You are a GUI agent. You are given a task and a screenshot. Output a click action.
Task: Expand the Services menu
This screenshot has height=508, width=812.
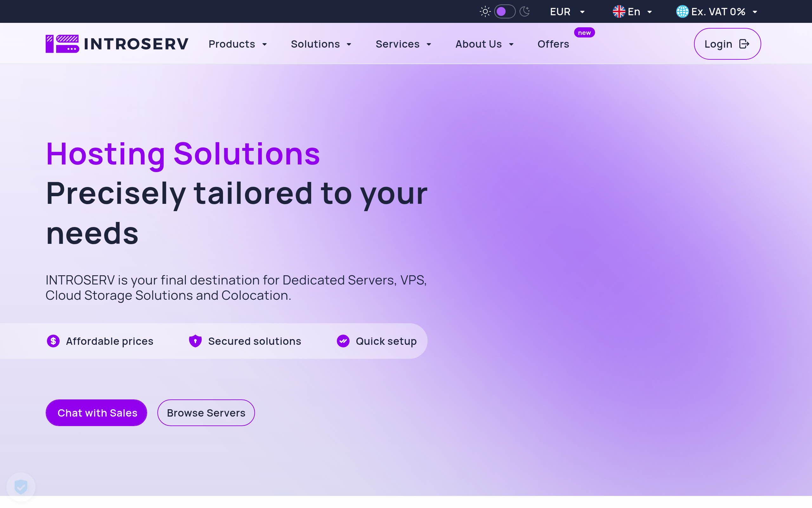coord(403,44)
